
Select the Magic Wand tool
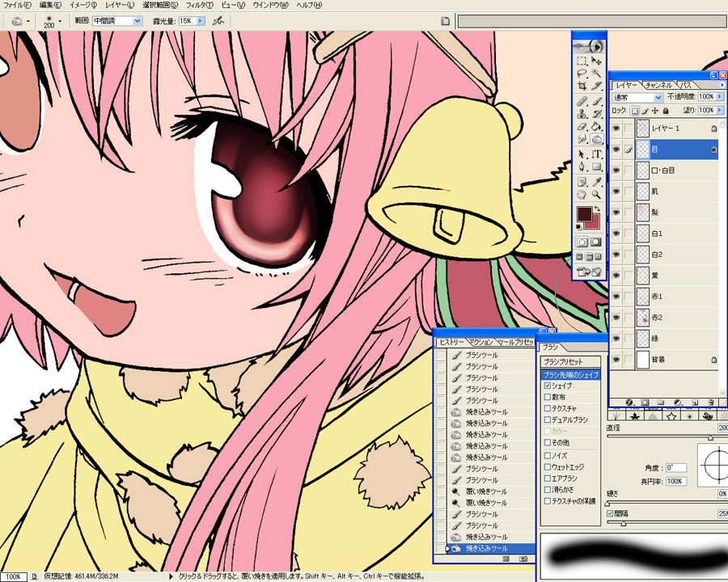click(x=597, y=74)
